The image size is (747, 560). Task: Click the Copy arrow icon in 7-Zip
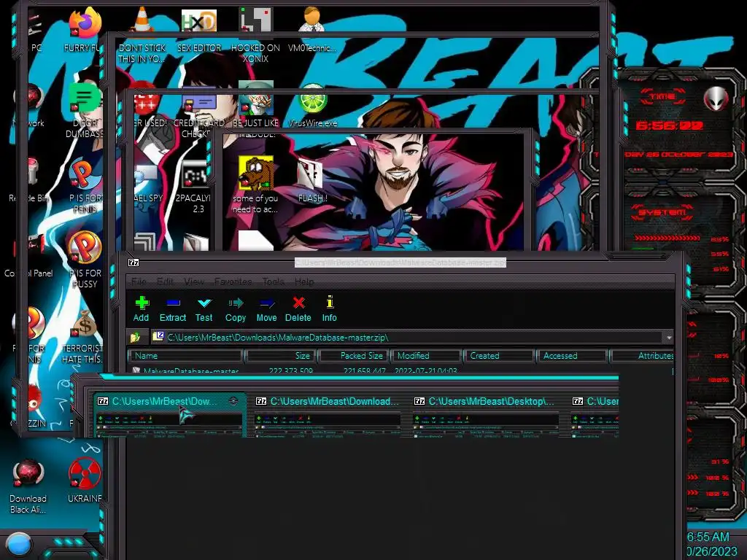coord(236,303)
